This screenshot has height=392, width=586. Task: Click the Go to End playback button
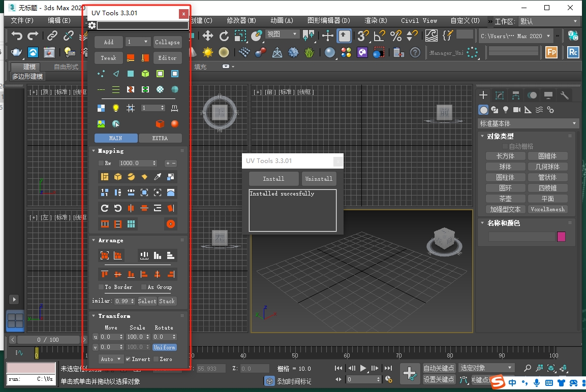tap(388, 368)
